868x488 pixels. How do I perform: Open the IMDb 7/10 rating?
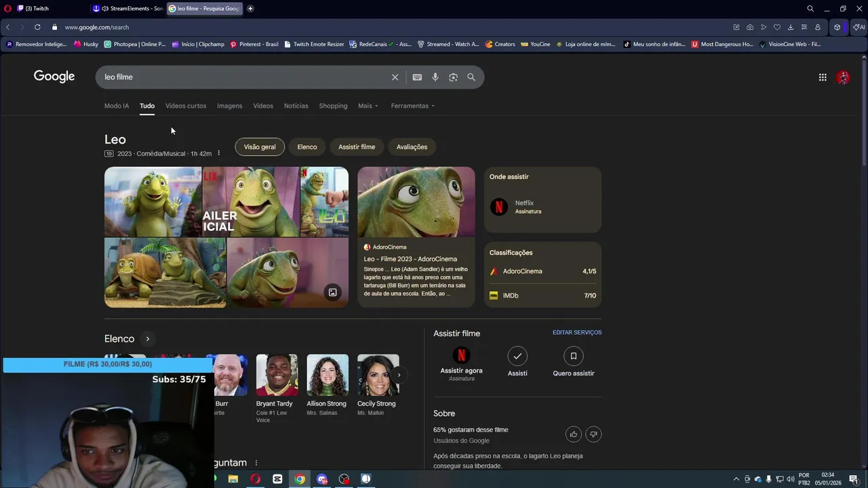point(542,296)
